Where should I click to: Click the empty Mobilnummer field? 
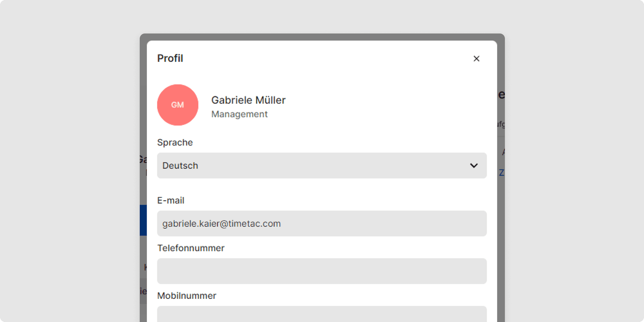[322, 315]
